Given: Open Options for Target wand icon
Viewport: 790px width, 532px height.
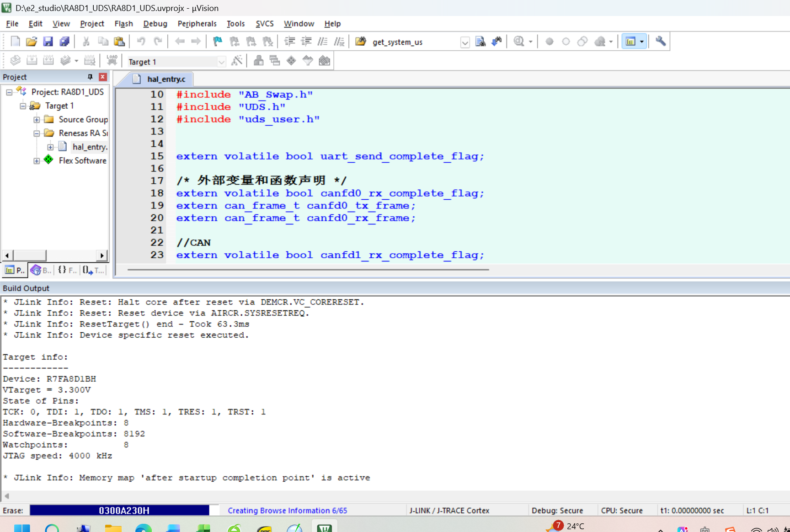Looking at the screenshot, I should 237,60.
